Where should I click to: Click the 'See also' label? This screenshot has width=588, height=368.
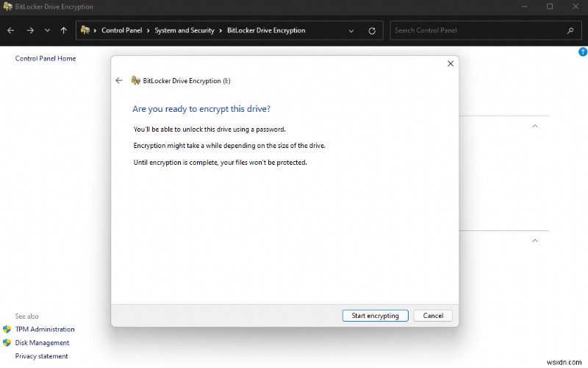pos(26,316)
